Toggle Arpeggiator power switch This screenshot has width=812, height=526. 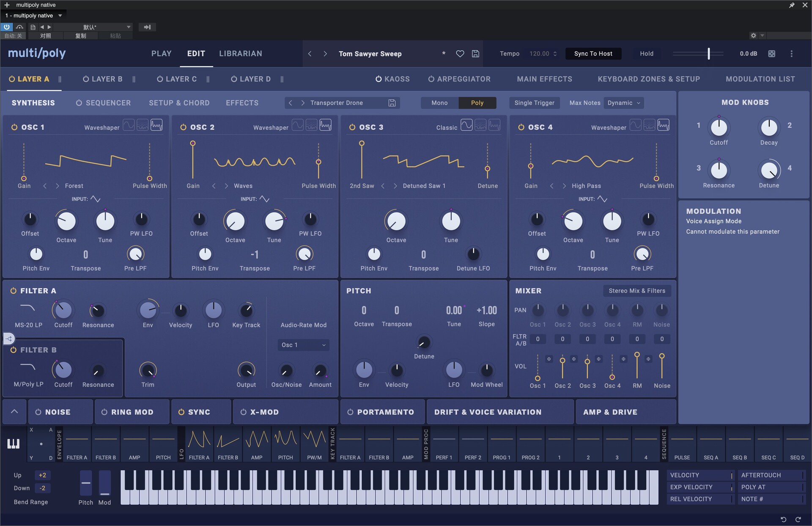click(x=431, y=79)
